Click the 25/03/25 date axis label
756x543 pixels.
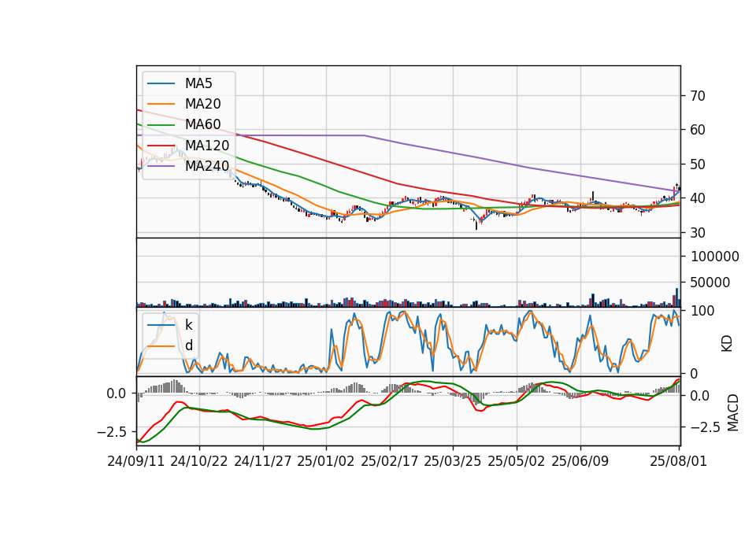[453, 461]
